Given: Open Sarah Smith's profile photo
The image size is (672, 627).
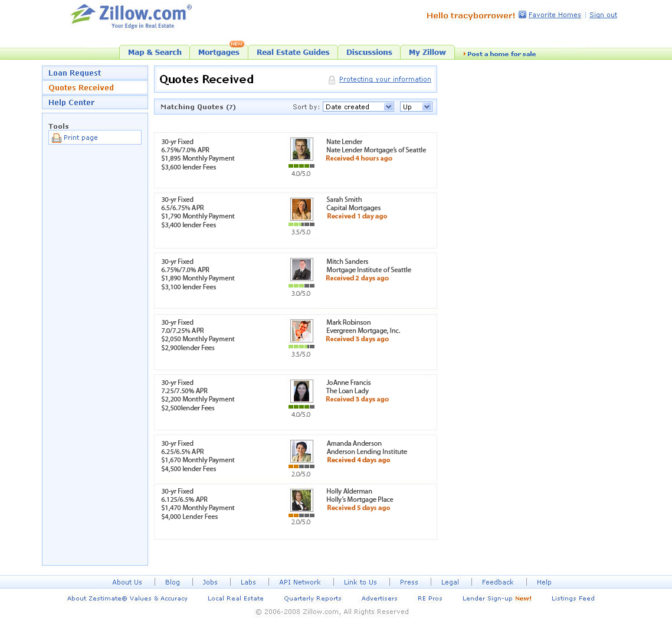Looking at the screenshot, I should (301, 209).
